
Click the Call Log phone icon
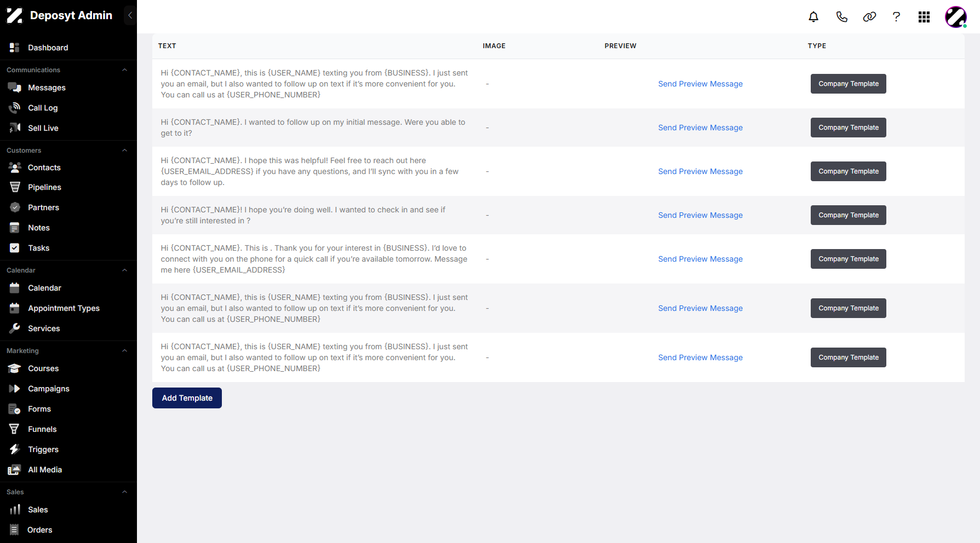[x=15, y=108]
